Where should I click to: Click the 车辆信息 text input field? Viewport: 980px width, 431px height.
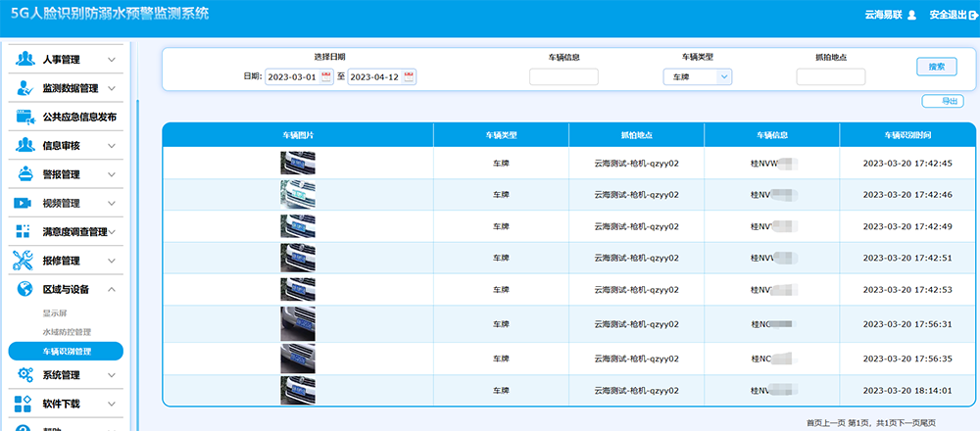pos(563,76)
